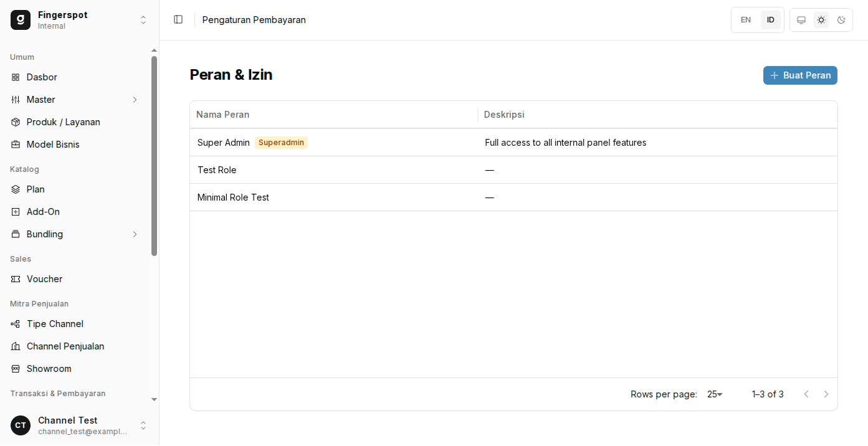Click the Plan layers icon
The image size is (868, 446).
coord(16,189)
